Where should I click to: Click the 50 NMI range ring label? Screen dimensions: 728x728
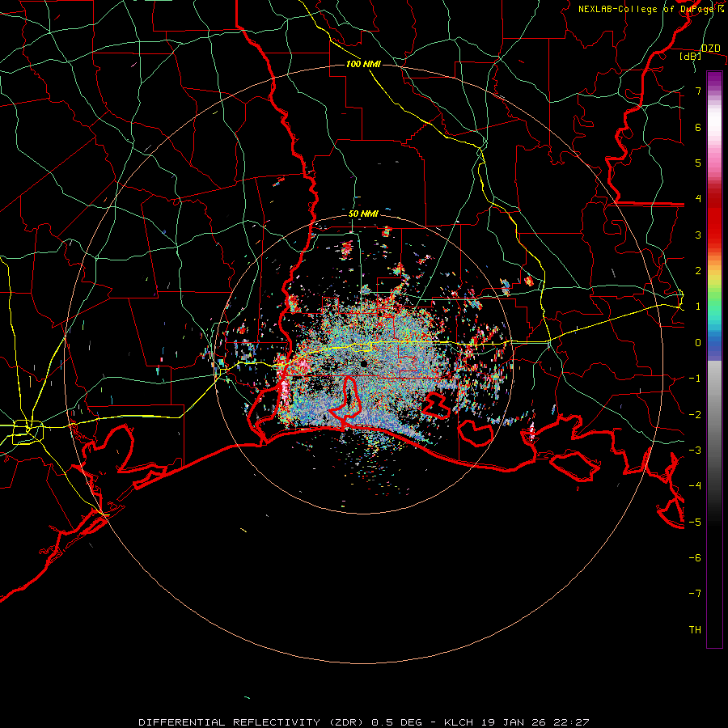coord(363,214)
